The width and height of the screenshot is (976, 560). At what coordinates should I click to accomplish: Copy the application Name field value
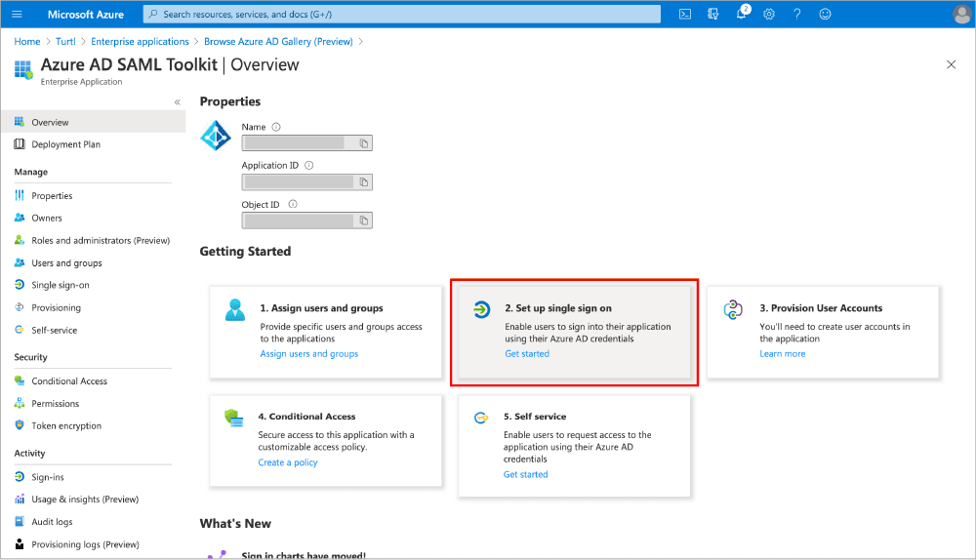click(x=363, y=143)
